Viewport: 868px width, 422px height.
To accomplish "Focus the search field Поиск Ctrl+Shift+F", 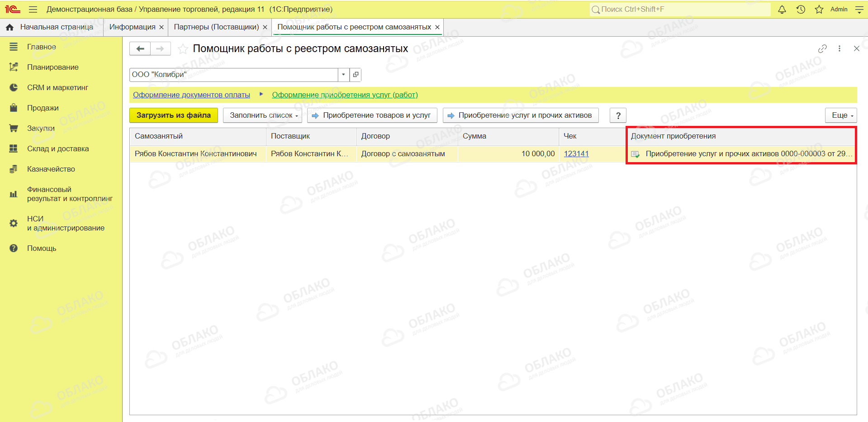I will tap(680, 9).
